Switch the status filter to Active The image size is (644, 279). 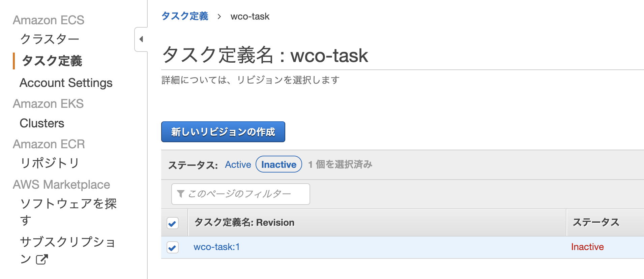(x=238, y=164)
